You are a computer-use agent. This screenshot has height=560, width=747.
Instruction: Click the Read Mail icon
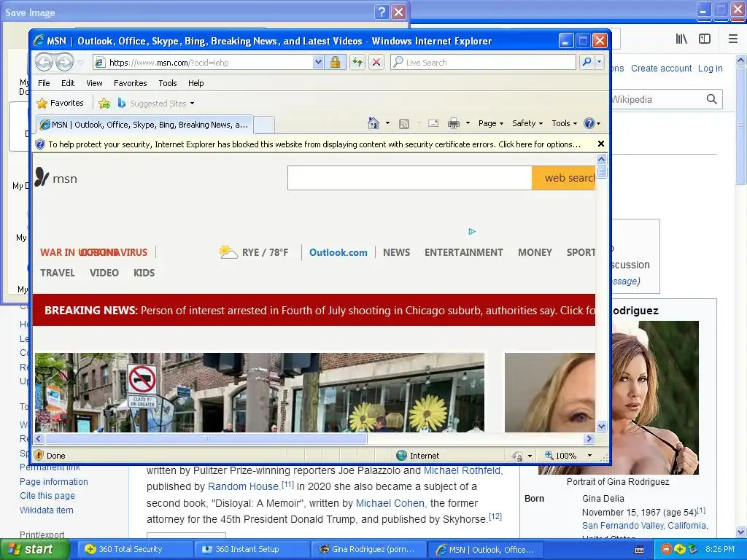coord(433,123)
